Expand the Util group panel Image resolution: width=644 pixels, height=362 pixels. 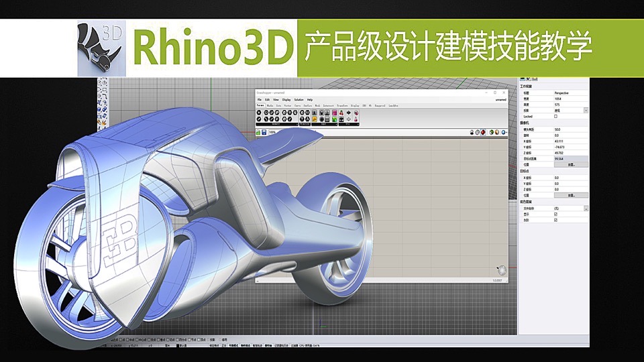349,124
